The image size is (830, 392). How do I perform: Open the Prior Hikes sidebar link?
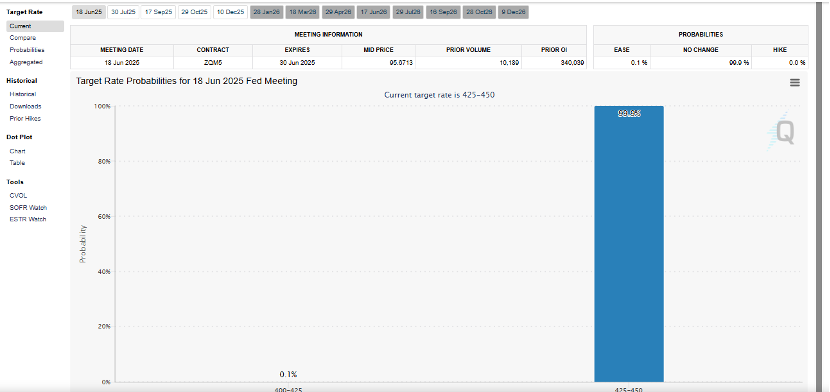click(25, 118)
